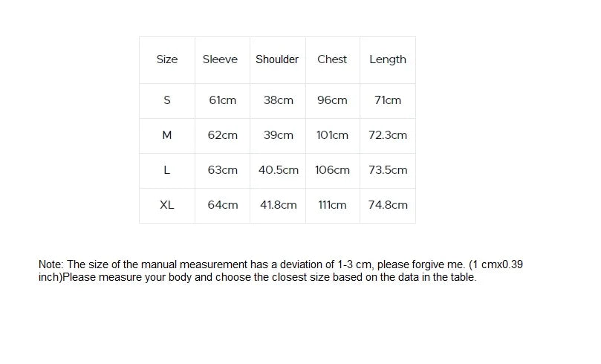Viewport: 601px width, 364px height.
Task: Click the 73.5cm length value
Action: point(388,170)
